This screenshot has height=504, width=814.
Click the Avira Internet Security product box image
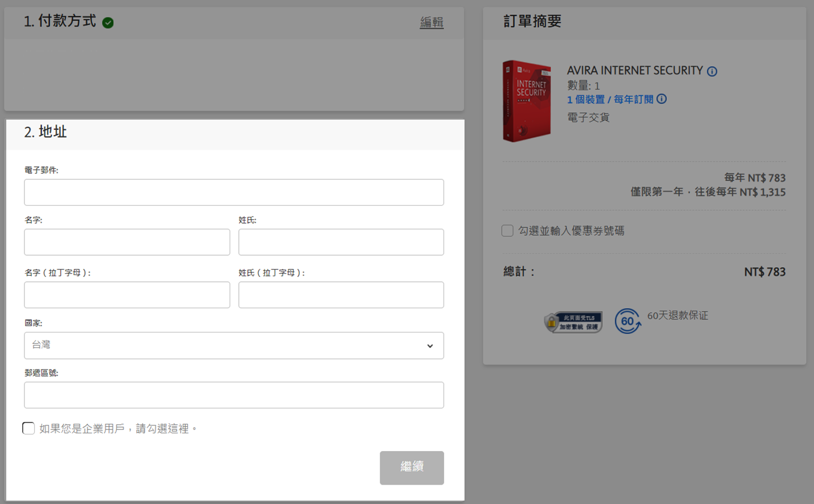click(527, 101)
